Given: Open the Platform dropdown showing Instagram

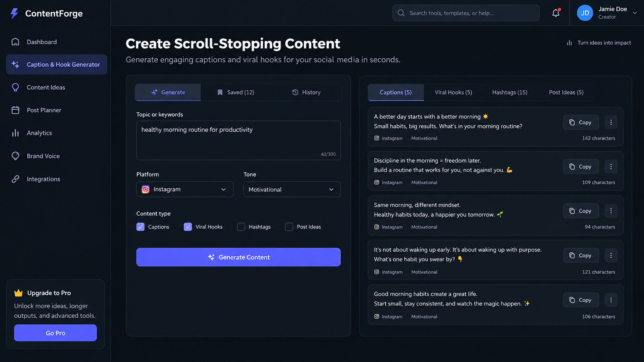Looking at the screenshot, I should (185, 189).
